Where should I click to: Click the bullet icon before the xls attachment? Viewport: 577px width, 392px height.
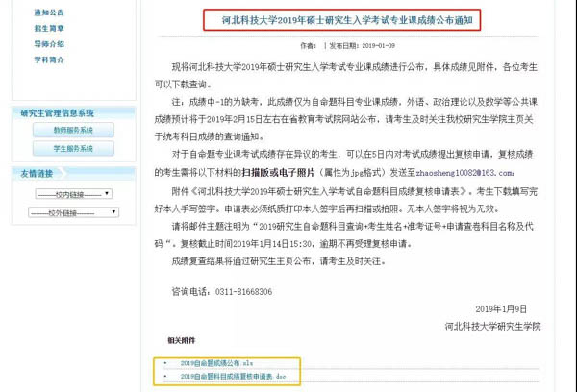click(x=164, y=364)
